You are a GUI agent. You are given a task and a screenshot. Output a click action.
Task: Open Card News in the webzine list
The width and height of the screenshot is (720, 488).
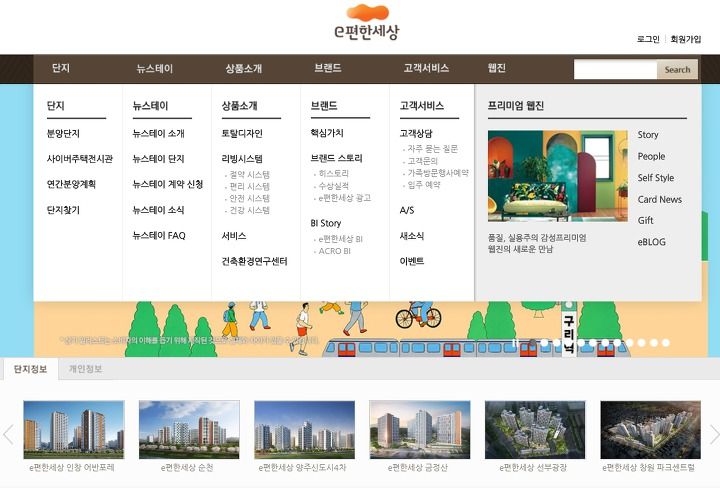(660, 199)
